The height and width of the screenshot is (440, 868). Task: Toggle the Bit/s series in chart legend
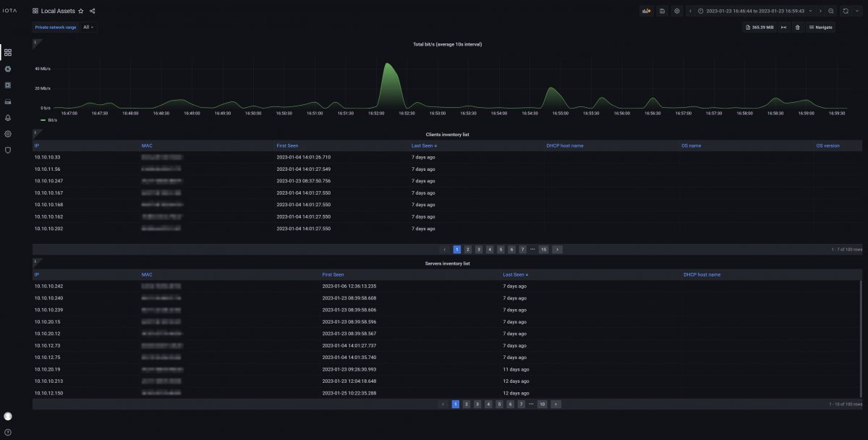coord(49,120)
